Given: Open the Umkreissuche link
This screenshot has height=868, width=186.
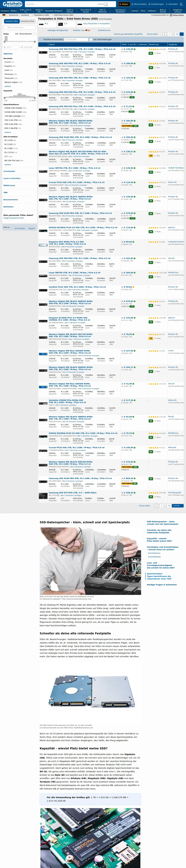Looking at the screenshot, I should pyautogui.click(x=104, y=30).
